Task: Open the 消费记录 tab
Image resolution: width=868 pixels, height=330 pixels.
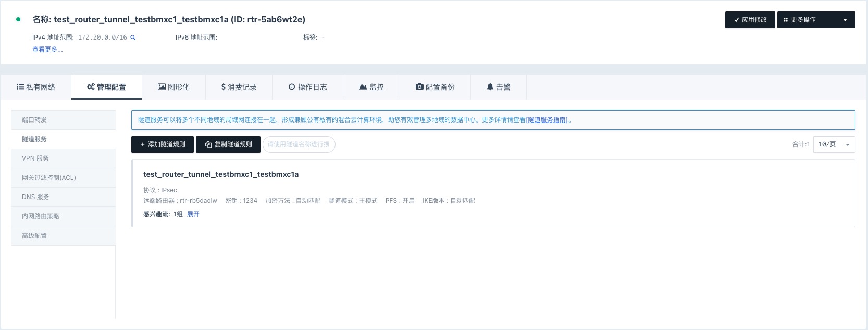Action: pyautogui.click(x=239, y=87)
